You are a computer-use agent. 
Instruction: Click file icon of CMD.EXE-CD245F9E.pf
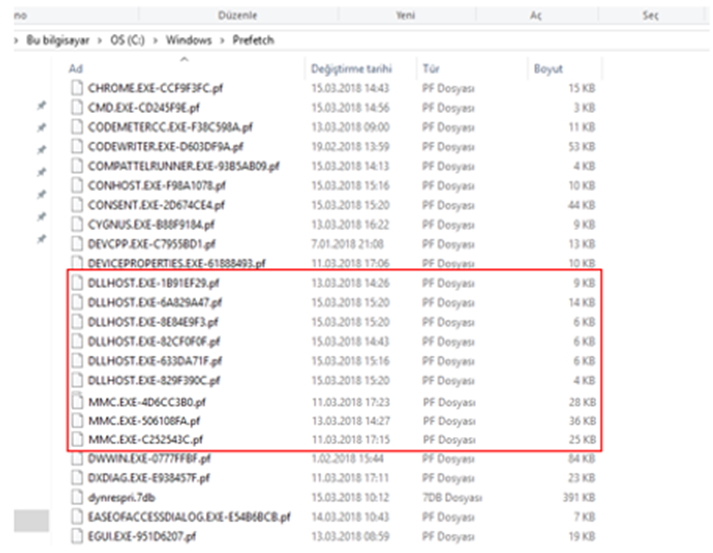(77, 107)
